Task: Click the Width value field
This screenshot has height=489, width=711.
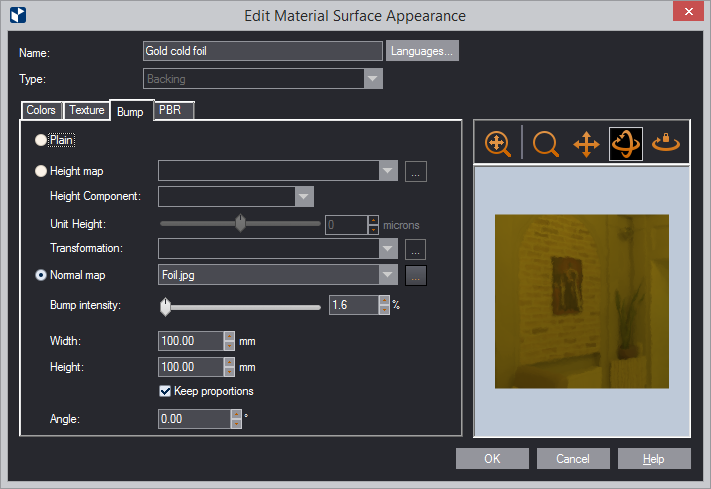Action: (x=191, y=341)
